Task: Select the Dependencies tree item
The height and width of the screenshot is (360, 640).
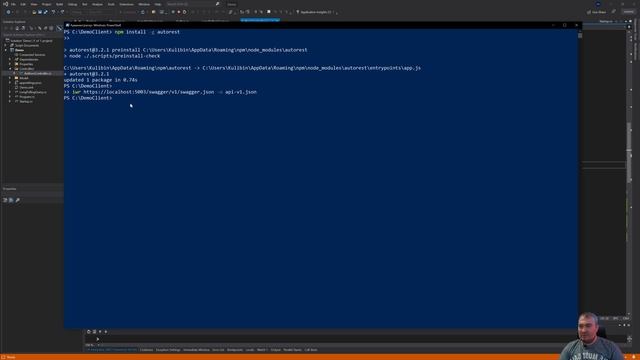Action: pos(29,59)
